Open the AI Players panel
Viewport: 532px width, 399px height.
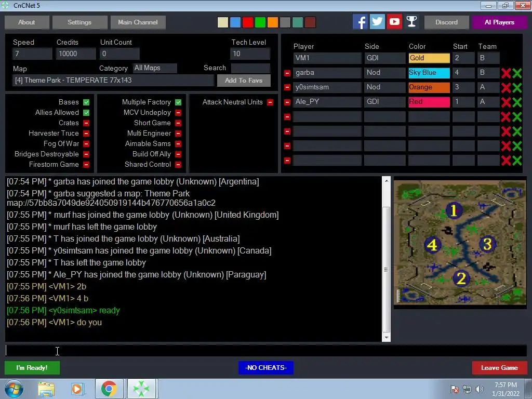click(499, 22)
